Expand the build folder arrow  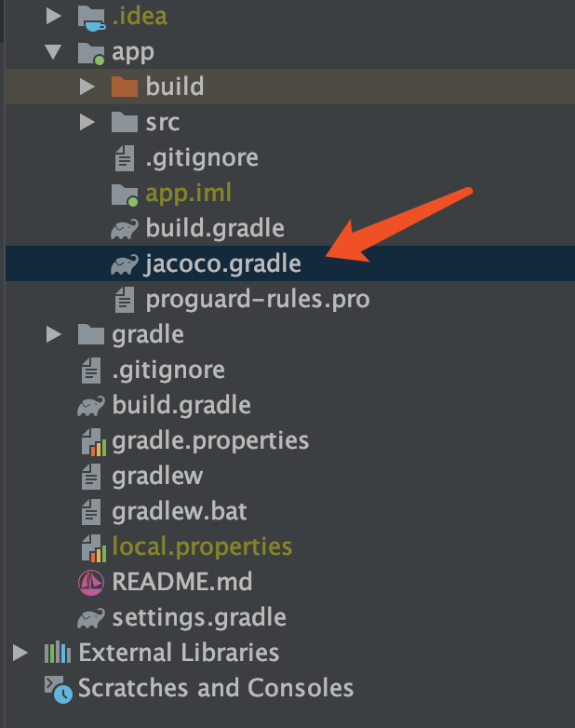coord(88,88)
